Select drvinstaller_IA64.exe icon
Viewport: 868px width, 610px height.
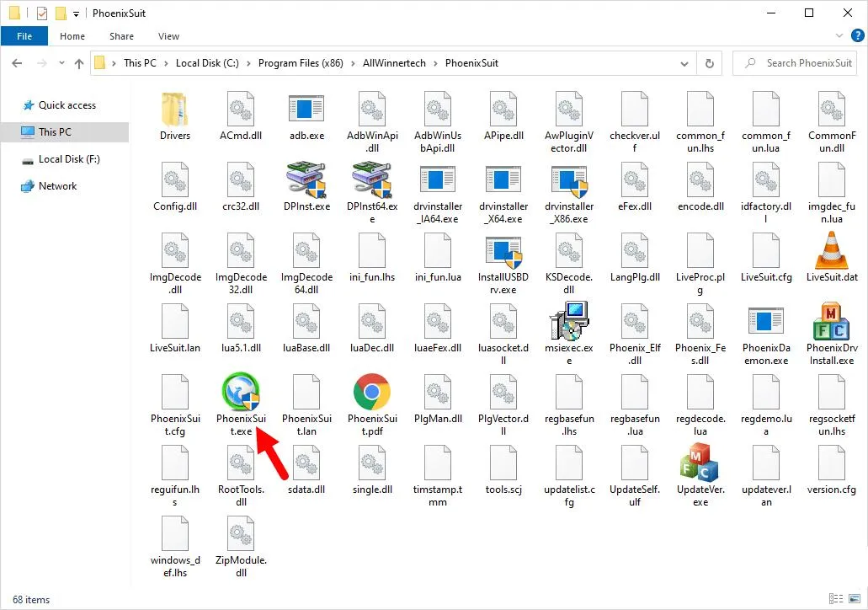tap(437, 179)
